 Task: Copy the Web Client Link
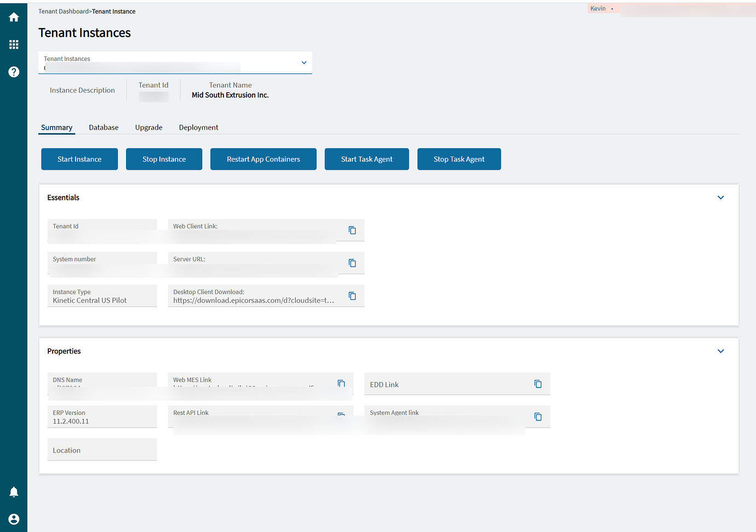click(x=351, y=230)
